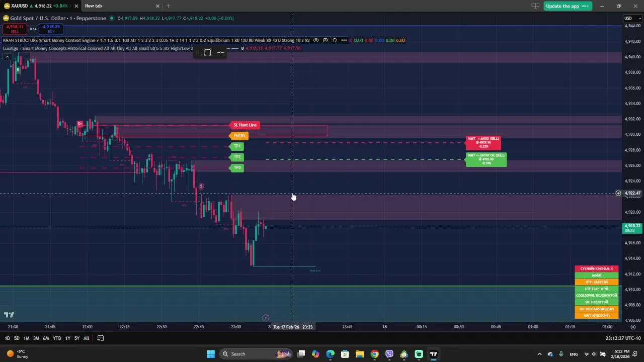Click the MIXED row in status table

pos(597,276)
